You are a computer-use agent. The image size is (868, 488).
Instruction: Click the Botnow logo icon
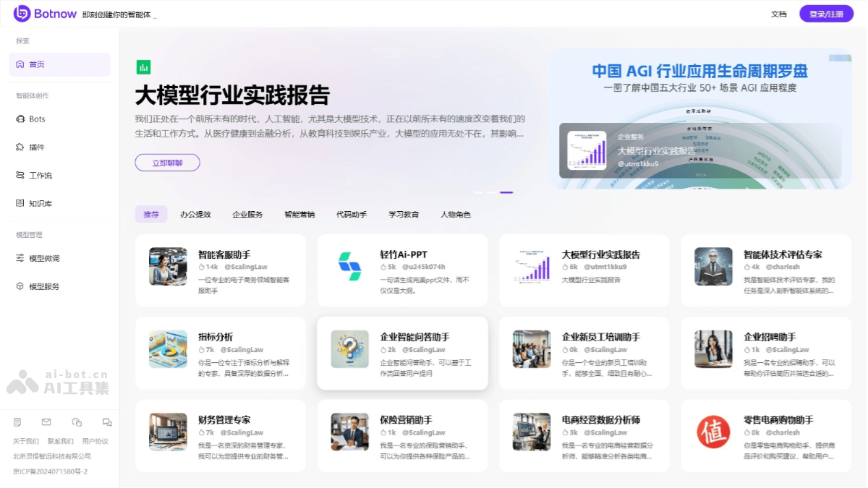22,14
